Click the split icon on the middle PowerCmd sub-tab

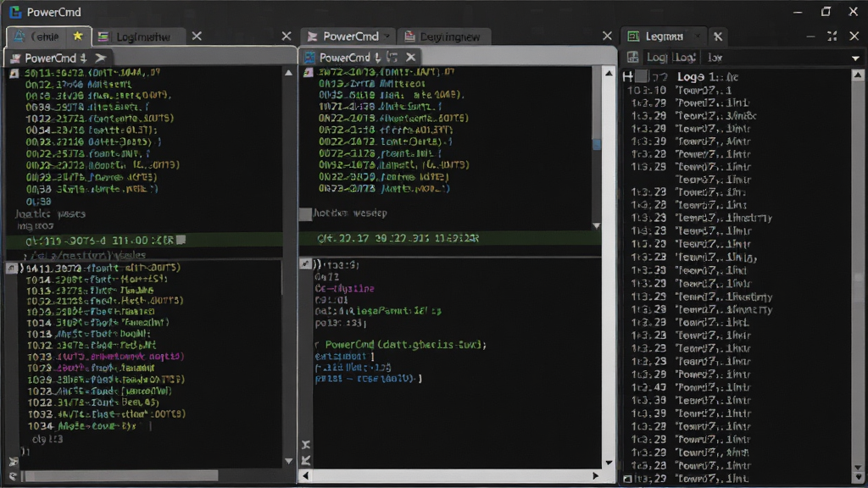click(x=392, y=57)
